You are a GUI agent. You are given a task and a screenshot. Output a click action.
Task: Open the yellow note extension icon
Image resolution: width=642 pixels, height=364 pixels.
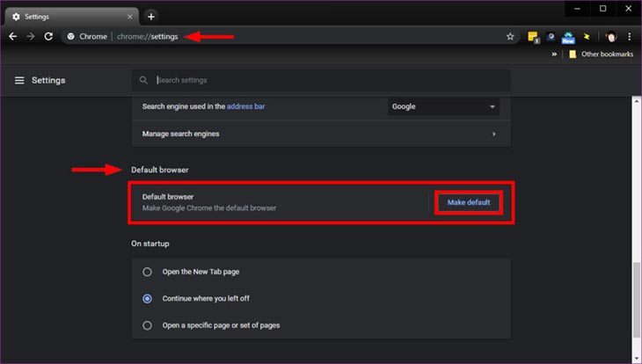point(533,37)
